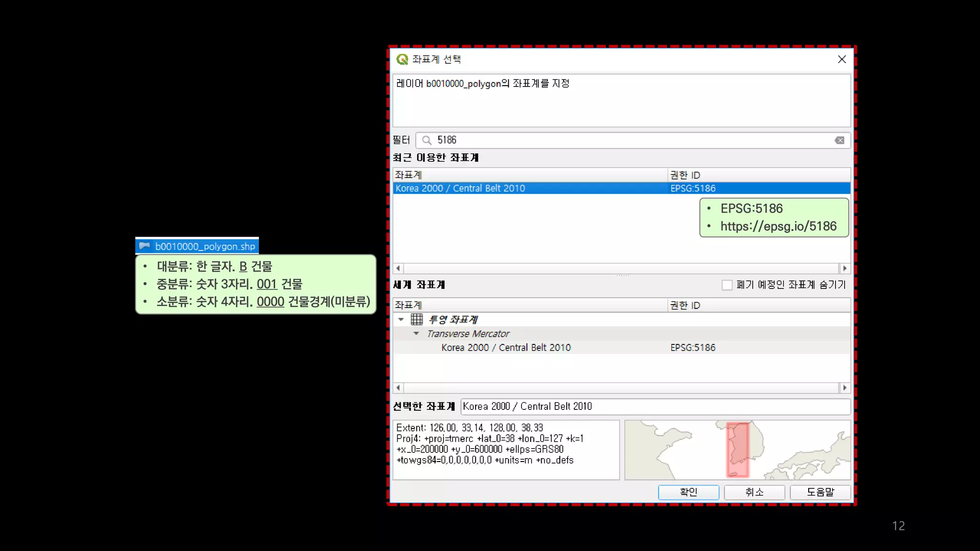Viewport: 980px width, 551px height.
Task: Clear the filter text with the erase icon
Action: pyautogui.click(x=839, y=140)
